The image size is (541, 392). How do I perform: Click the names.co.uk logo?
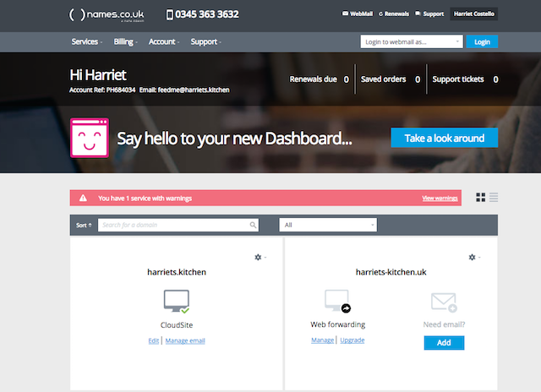coord(107,15)
